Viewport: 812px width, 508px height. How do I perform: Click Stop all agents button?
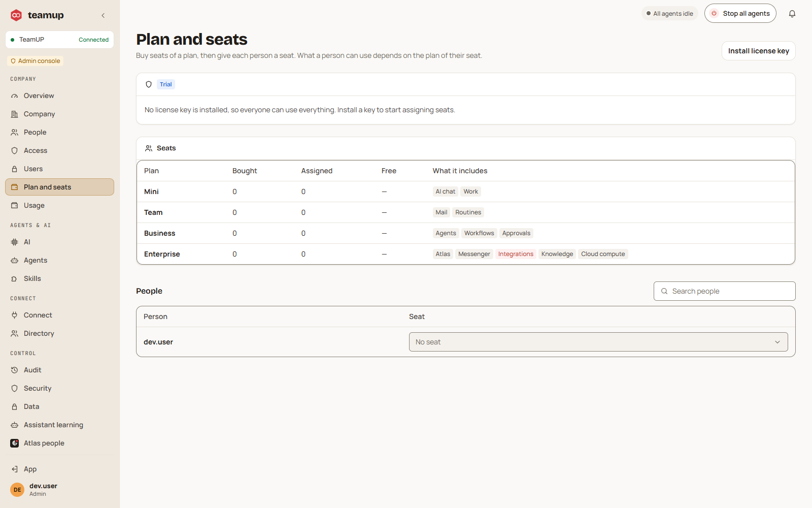740,14
